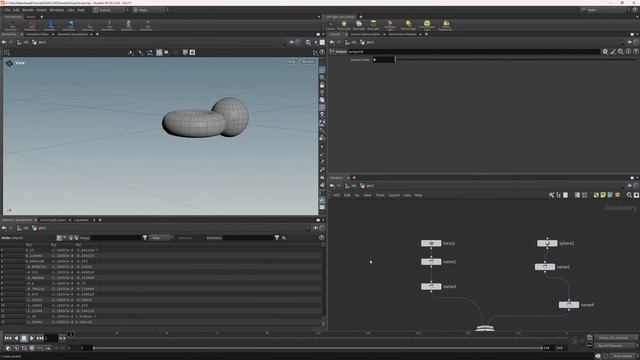Viewport: 640px width, 360px height.
Task: Click the parameter pane search magnifier icon
Action: click(x=620, y=52)
